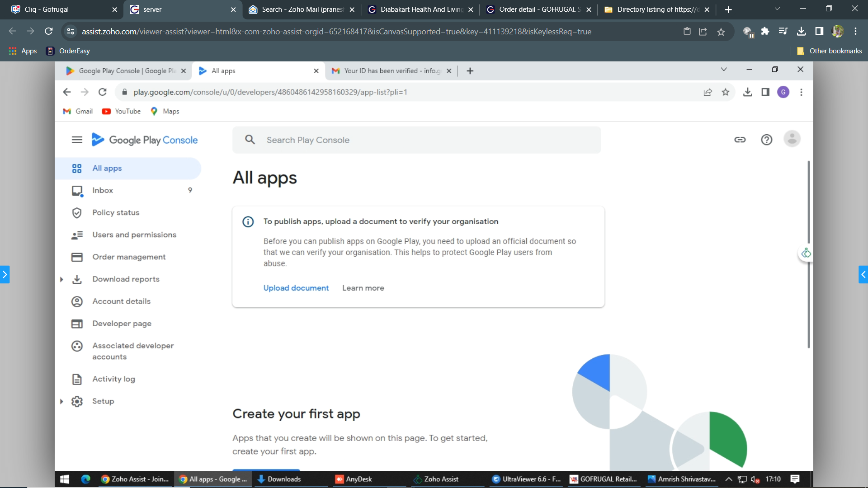Select Users and permissions in the sidebar
Image resolution: width=868 pixels, height=488 pixels.
pyautogui.click(x=134, y=235)
